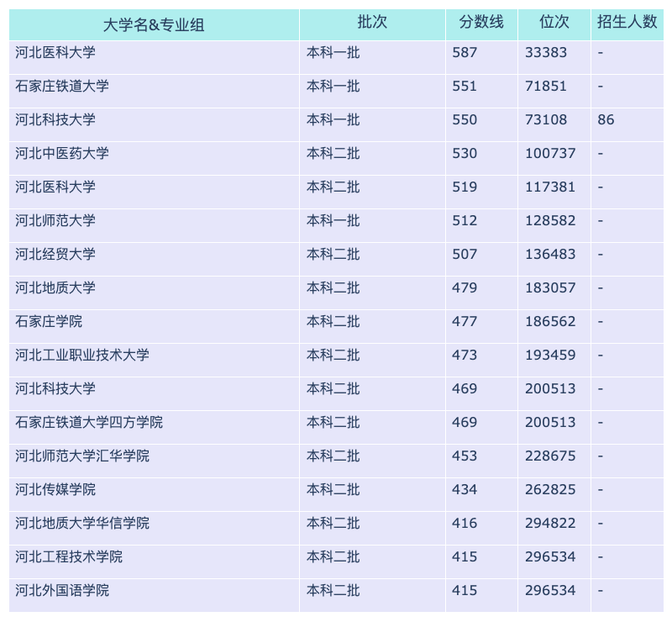The height and width of the screenshot is (622, 672).
Task: Select the rank value 100737
Action: coord(550,154)
